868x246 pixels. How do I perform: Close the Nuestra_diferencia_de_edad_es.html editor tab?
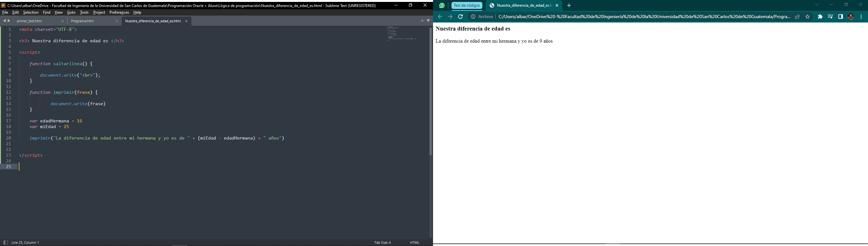[x=186, y=21]
